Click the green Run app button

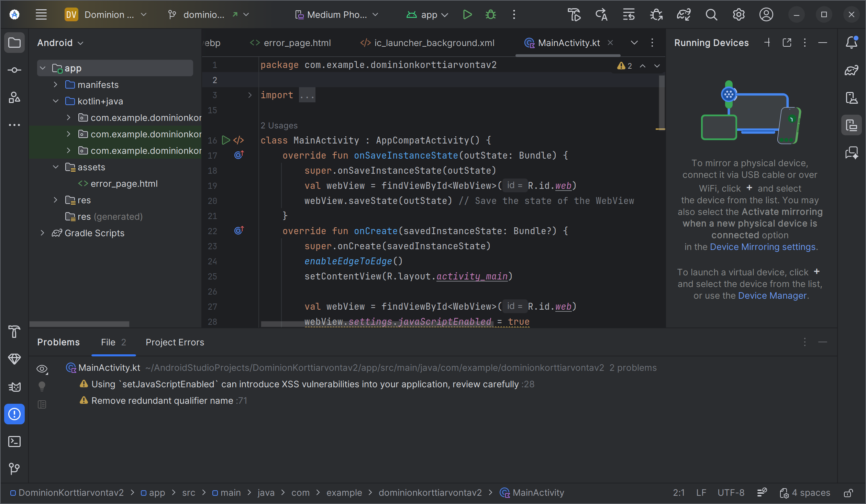click(467, 14)
